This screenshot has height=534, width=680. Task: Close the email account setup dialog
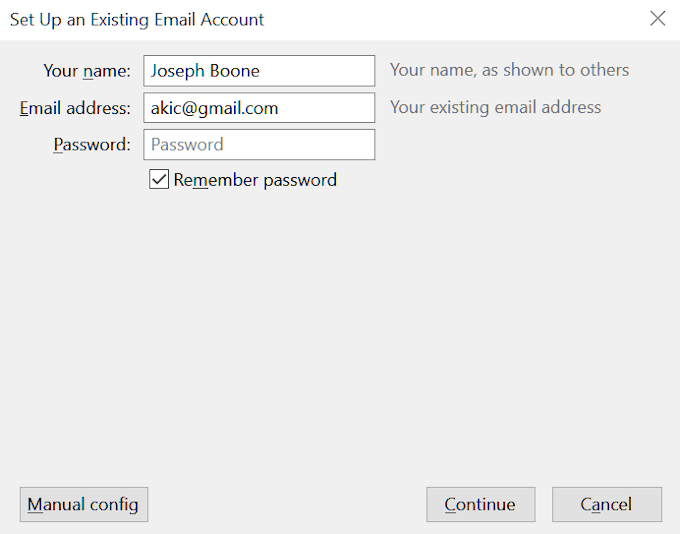click(657, 19)
